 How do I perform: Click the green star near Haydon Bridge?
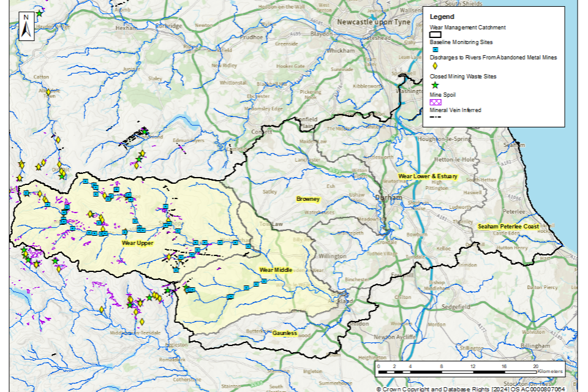coord(40,13)
